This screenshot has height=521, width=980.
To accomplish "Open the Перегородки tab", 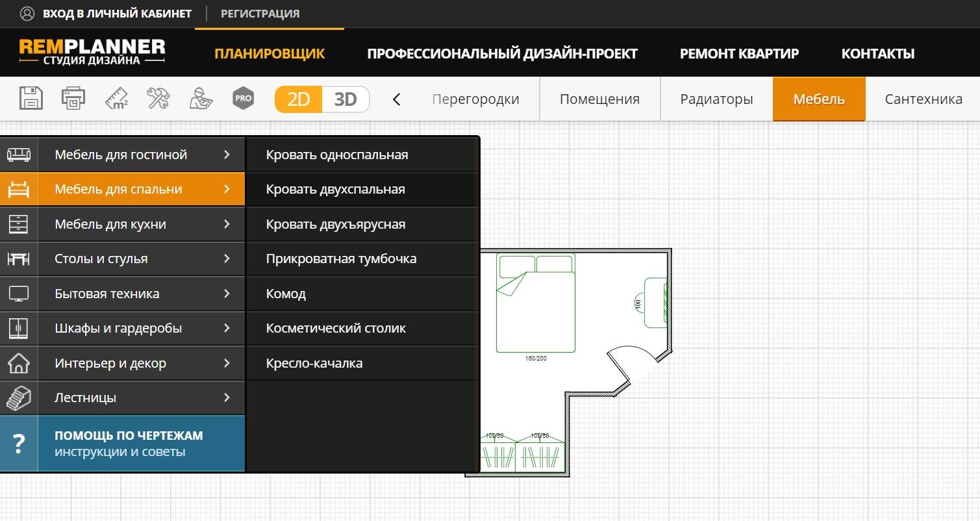I will coord(475,99).
